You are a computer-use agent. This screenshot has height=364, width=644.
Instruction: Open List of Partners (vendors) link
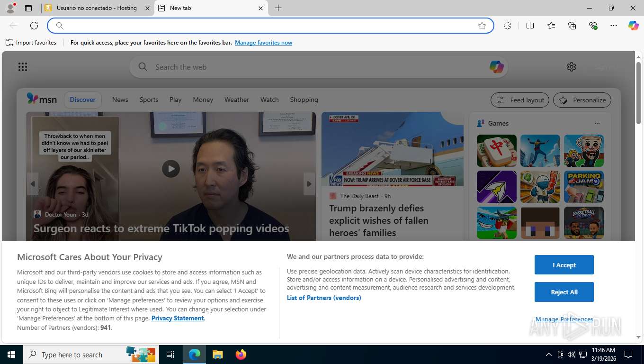[324, 298]
